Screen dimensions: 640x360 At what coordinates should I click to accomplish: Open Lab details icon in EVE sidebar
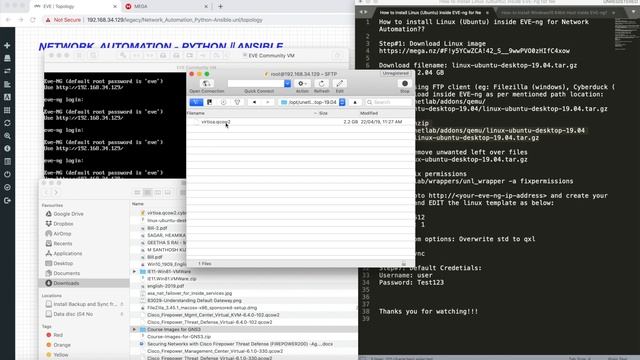coord(7,162)
